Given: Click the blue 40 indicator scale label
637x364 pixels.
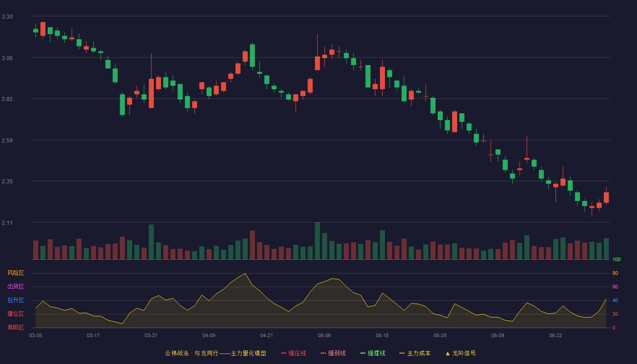Looking at the screenshot, I should [615, 300].
